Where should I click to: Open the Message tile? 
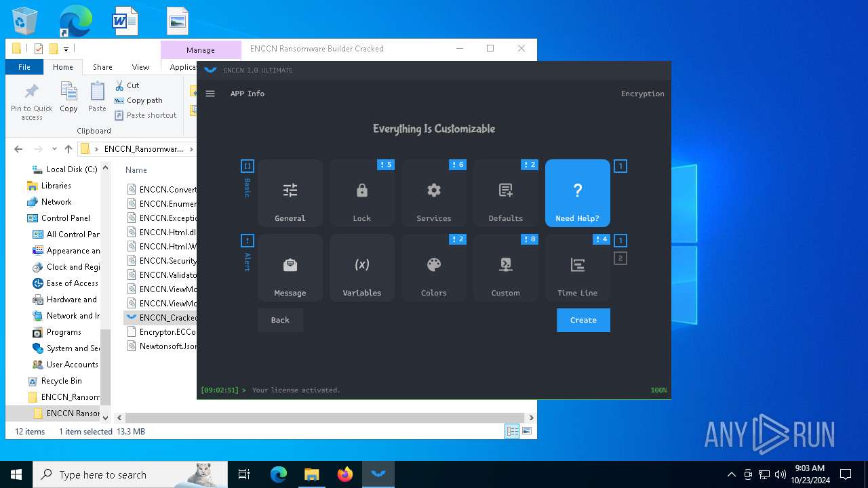pyautogui.click(x=290, y=267)
